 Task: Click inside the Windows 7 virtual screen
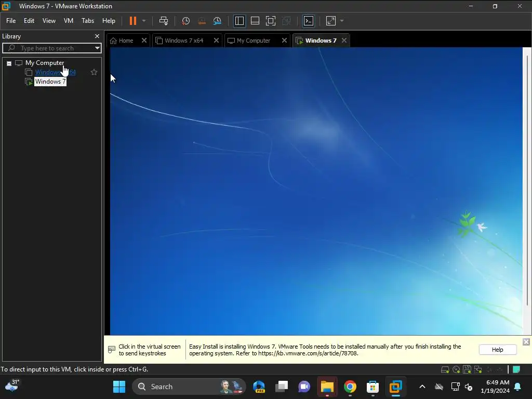click(316, 191)
